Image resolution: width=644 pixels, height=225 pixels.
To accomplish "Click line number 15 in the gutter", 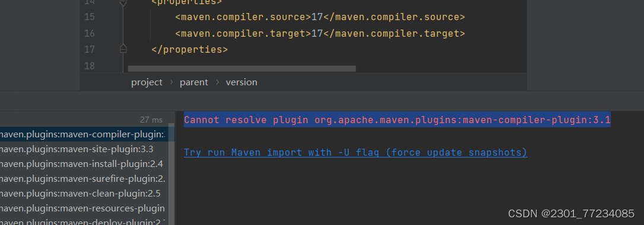I will click(89, 17).
